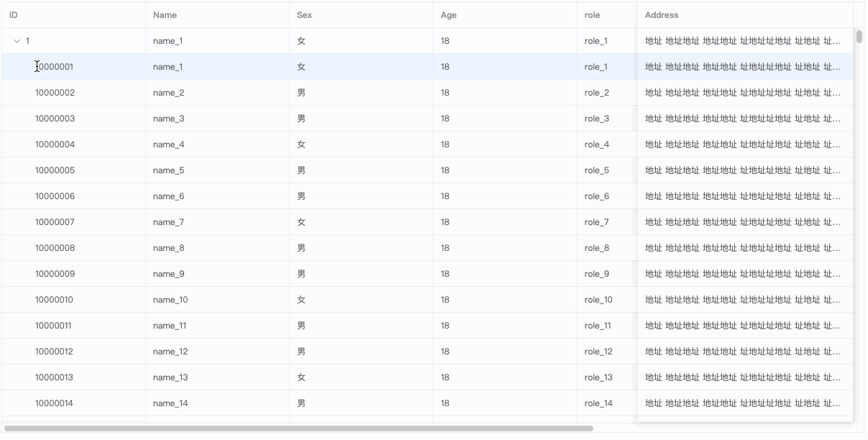Click the name_7 cell
868x440 pixels.
pyautogui.click(x=217, y=222)
